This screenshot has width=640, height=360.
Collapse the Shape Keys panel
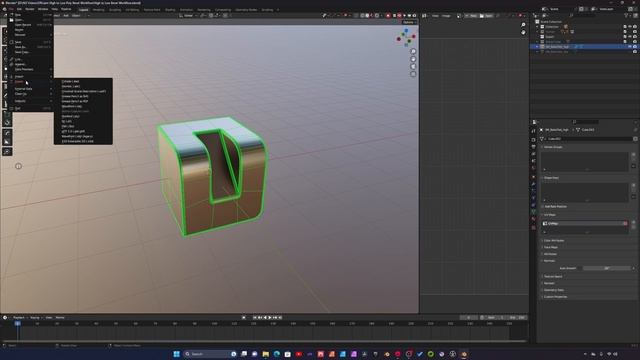coord(551,178)
